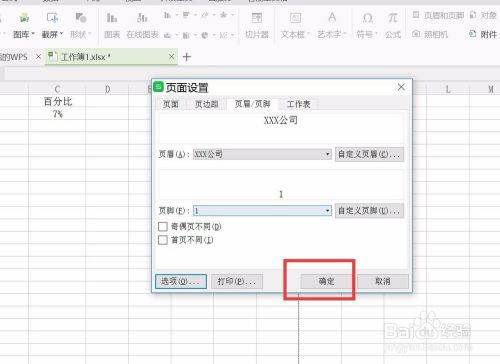Switch to the 工作表 tab

coord(299,104)
